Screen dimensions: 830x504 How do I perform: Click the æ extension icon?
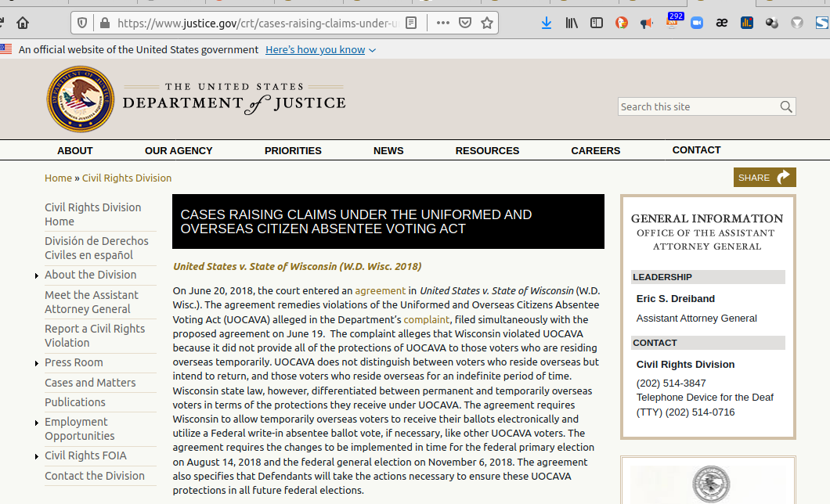click(x=721, y=23)
